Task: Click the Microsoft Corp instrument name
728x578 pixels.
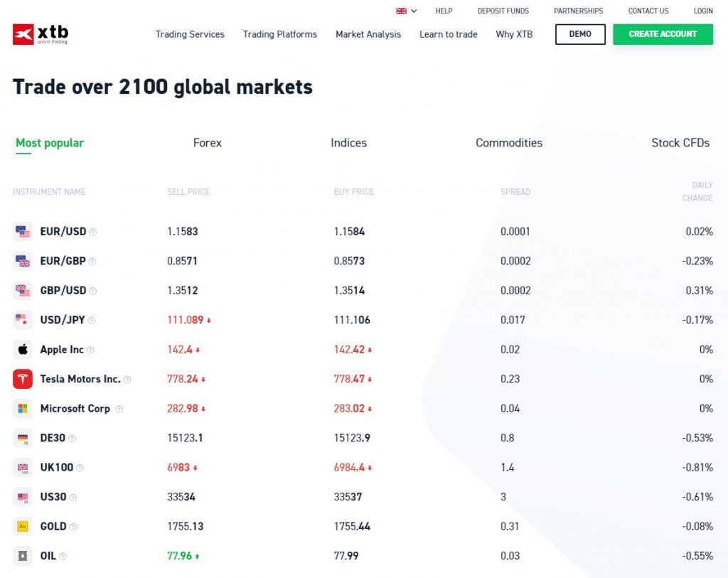Action: coord(75,409)
